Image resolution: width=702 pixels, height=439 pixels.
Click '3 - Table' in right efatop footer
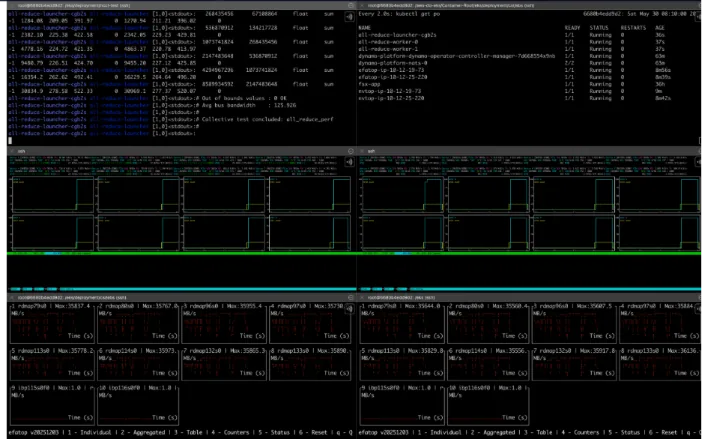click(x=538, y=432)
